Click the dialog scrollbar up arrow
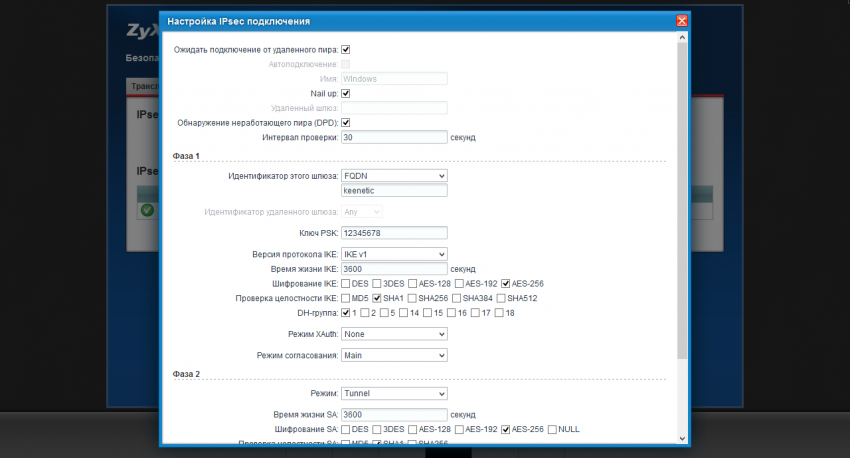Viewport: 850px width, 458px height. (x=682, y=37)
